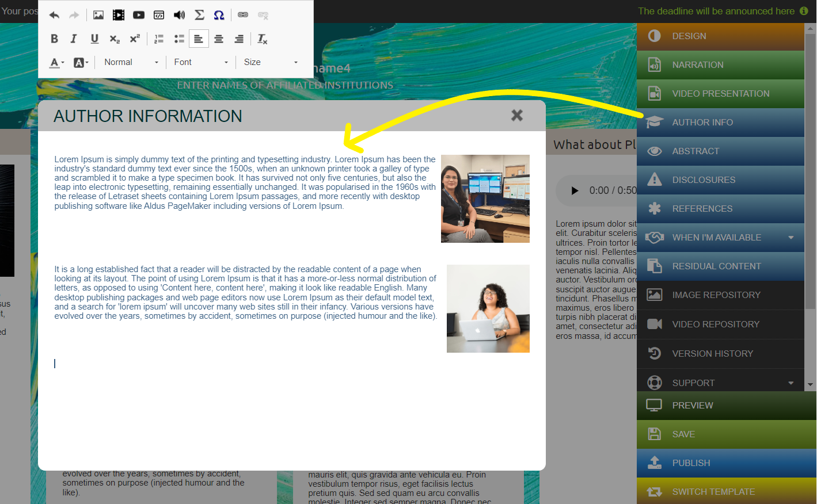Clear formatting with the Tx icon
Viewport: 817px width, 504px height.
tap(262, 39)
